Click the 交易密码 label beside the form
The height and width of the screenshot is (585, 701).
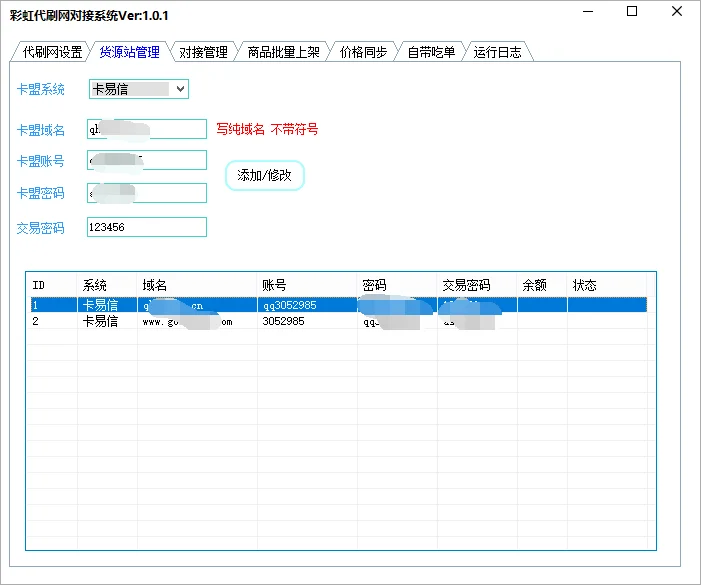[41, 228]
